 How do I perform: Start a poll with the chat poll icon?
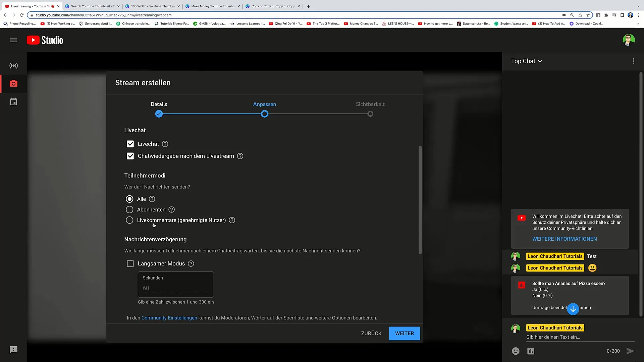(531, 351)
